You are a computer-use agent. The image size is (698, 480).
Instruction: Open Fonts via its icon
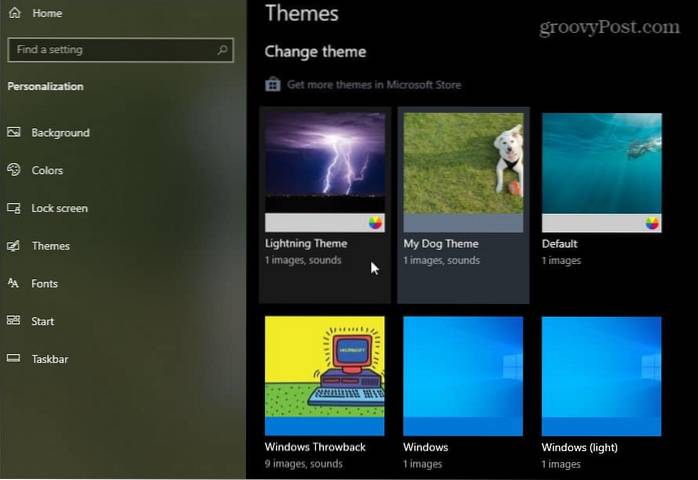[14, 284]
